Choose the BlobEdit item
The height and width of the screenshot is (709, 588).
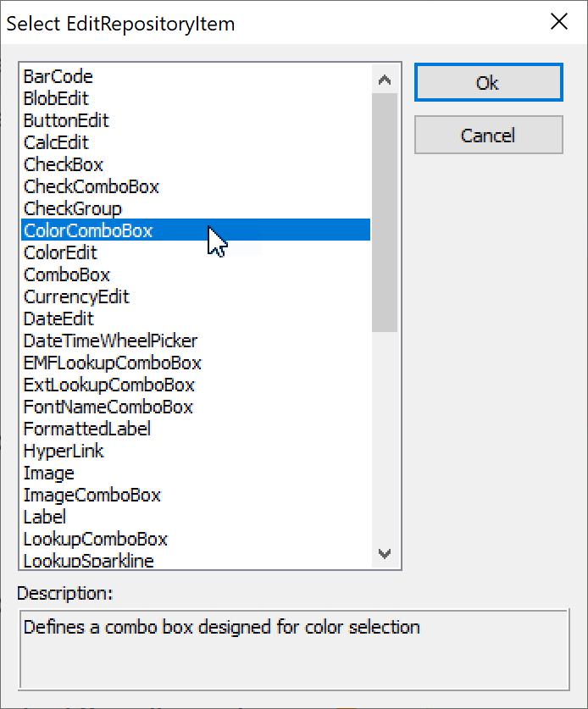point(56,99)
